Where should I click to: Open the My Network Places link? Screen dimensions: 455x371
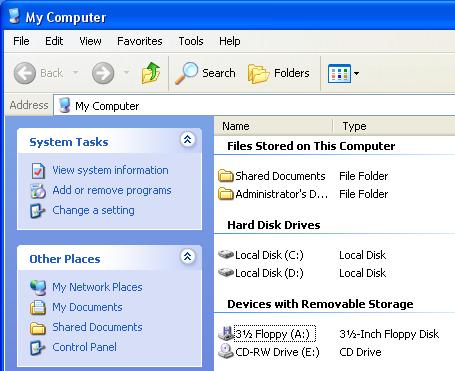tap(97, 287)
